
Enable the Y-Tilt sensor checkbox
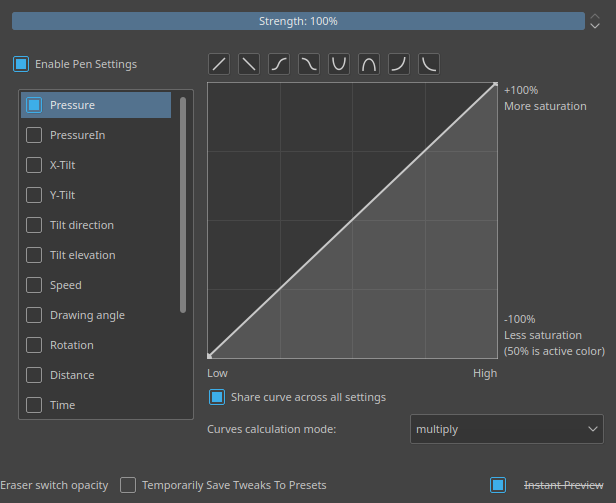pos(34,195)
